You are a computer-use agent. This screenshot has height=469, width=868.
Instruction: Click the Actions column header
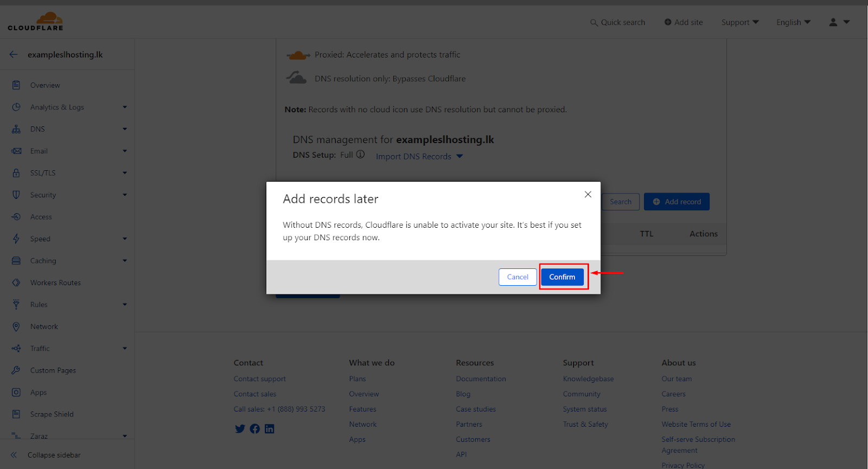704,234
